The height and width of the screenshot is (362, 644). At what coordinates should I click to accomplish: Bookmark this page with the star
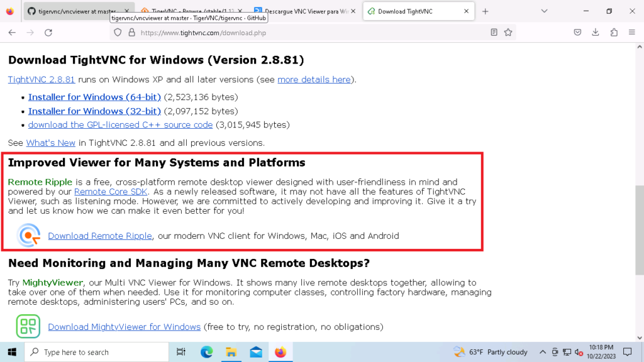coord(508,33)
